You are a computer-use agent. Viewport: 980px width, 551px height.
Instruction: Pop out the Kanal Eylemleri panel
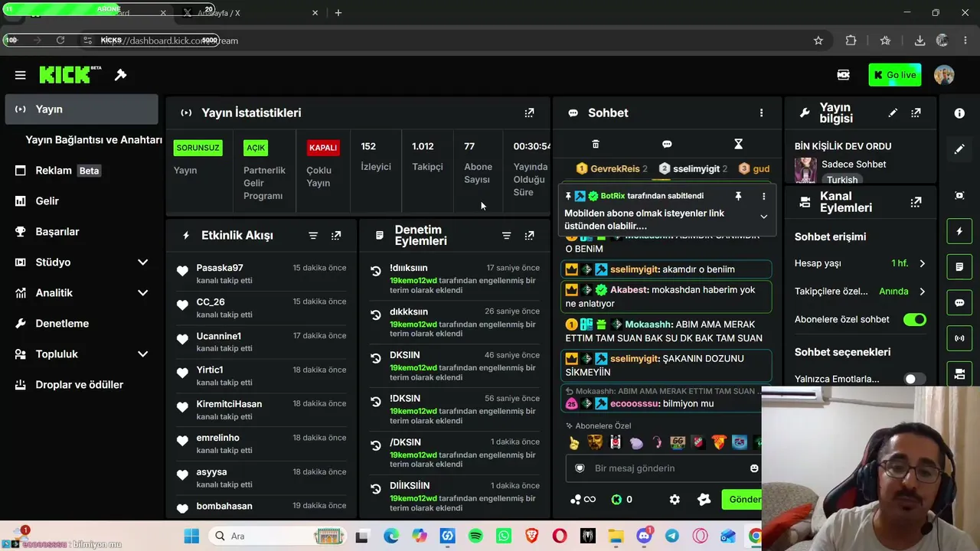(916, 202)
